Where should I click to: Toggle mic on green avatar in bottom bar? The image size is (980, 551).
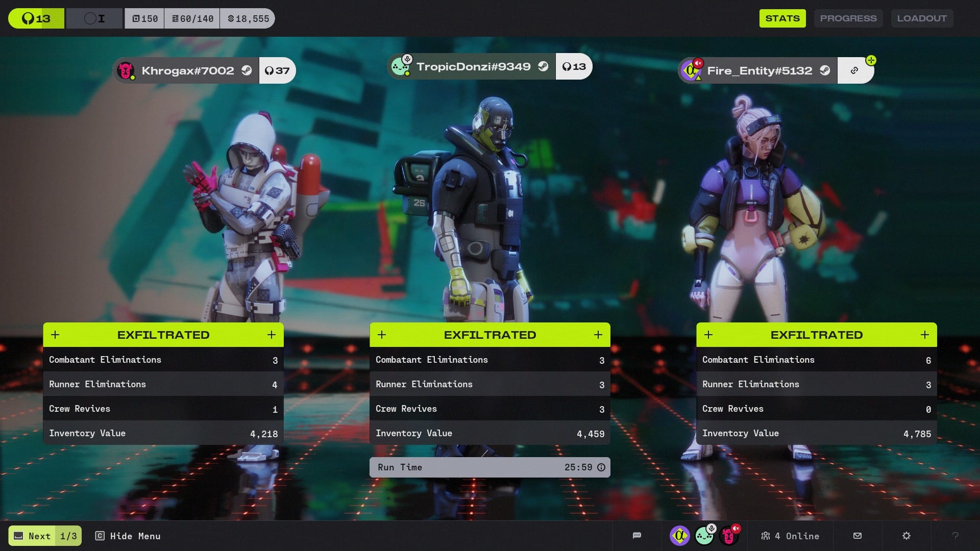coord(712,529)
